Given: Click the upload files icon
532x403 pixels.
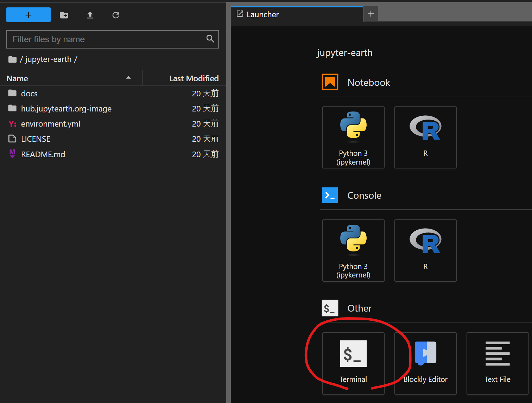Looking at the screenshot, I should pos(90,15).
